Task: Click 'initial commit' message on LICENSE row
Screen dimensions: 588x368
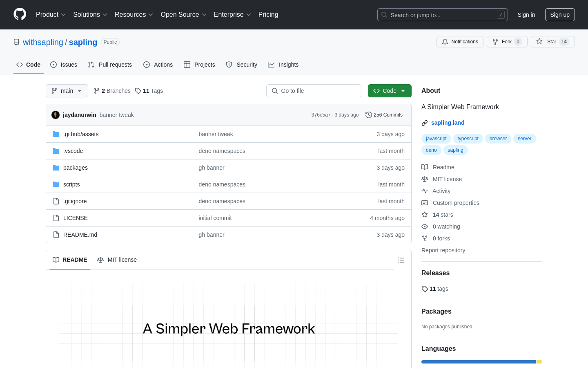Action: point(215,218)
